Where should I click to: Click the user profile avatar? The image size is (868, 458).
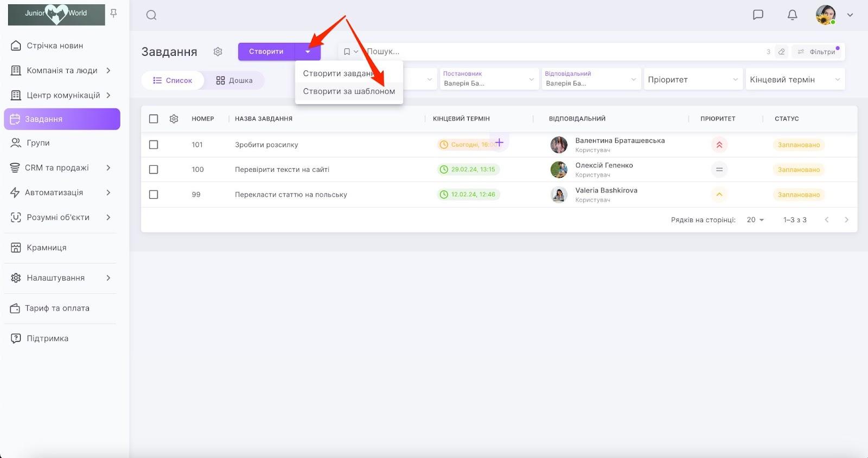pos(825,15)
